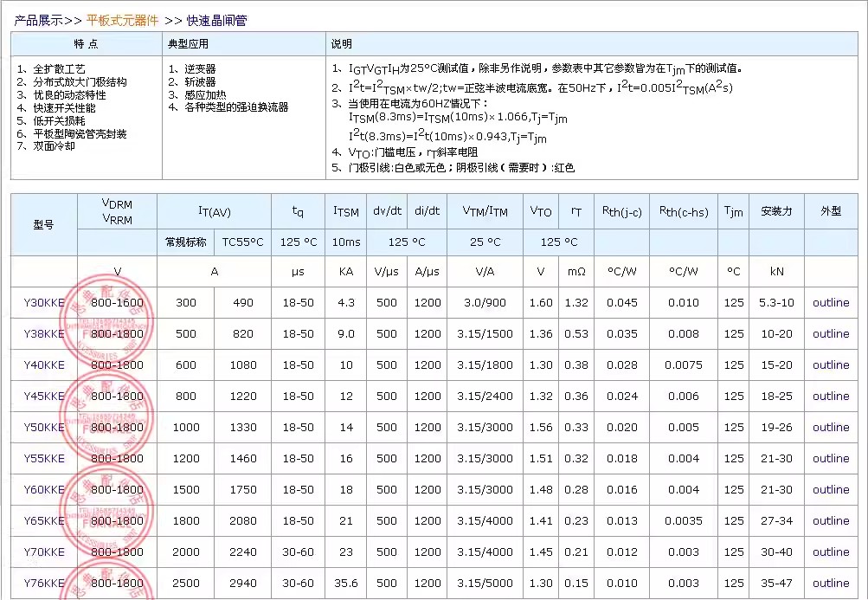Click the Y70KKE model link

[x=44, y=552]
